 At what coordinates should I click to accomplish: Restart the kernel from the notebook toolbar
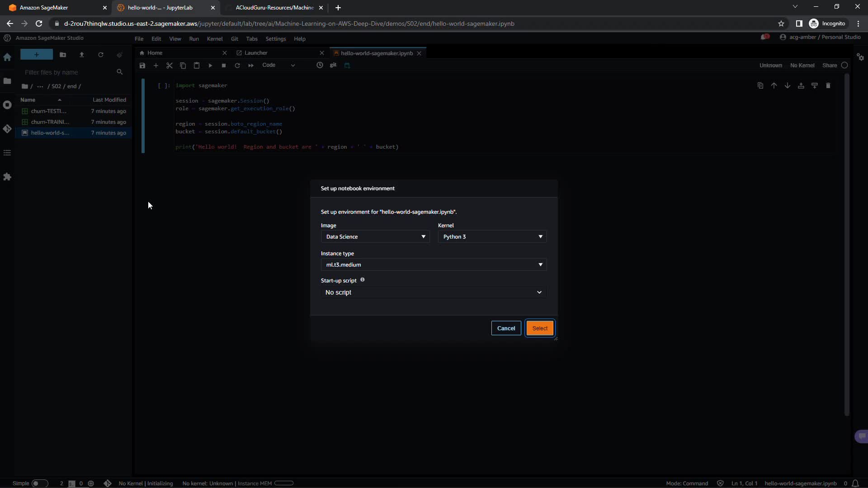(x=237, y=66)
